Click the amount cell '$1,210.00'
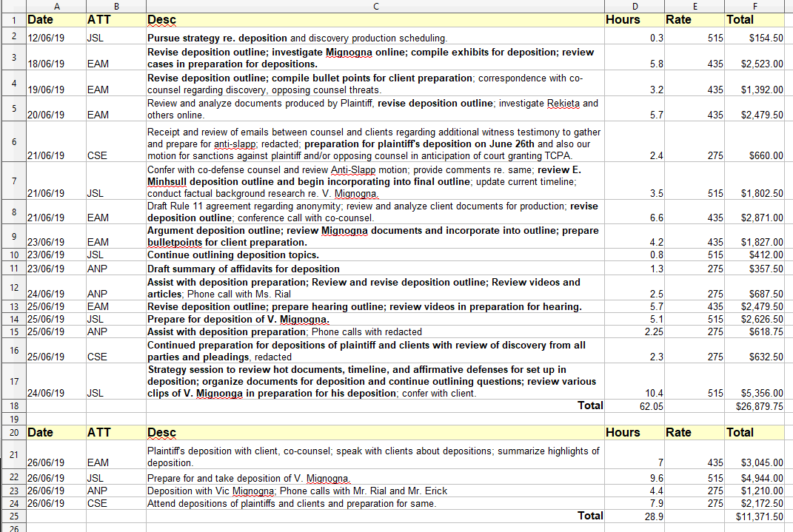The height and width of the screenshot is (532, 793). pyautogui.click(x=754, y=491)
